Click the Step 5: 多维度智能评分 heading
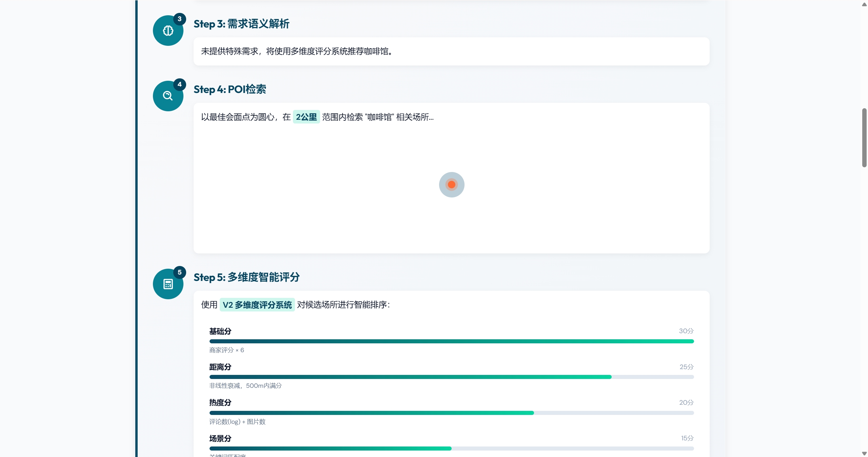The width and height of the screenshot is (868, 457). coord(246,278)
